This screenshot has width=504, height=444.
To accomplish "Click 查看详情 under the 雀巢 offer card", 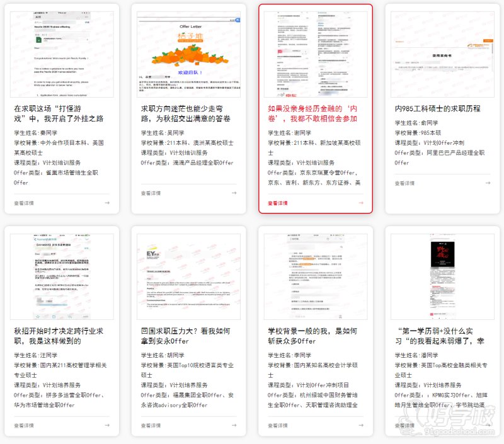I will [x=24, y=203].
